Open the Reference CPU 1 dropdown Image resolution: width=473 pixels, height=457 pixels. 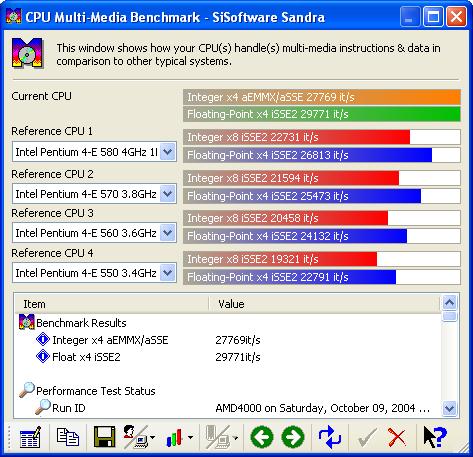click(x=168, y=152)
